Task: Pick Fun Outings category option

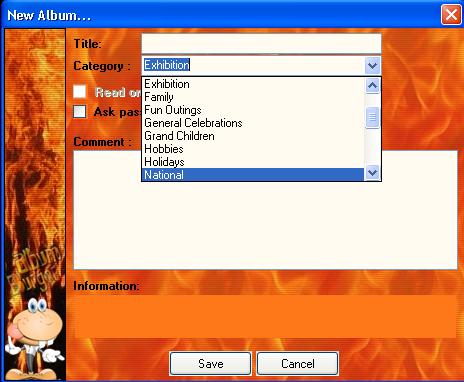Action: pyautogui.click(x=253, y=110)
